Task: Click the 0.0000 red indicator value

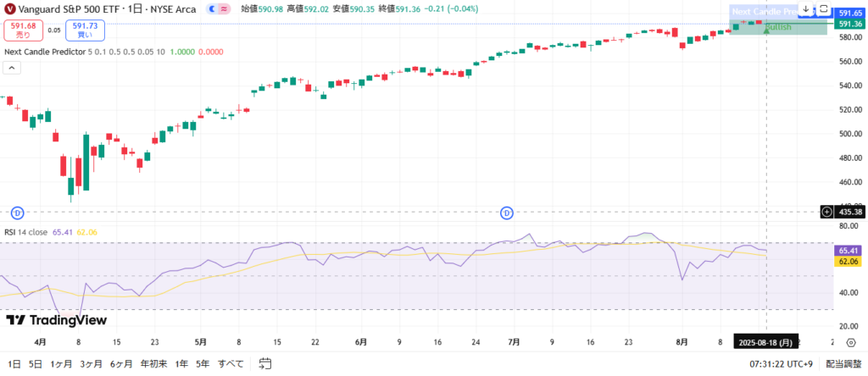Action: pyautogui.click(x=210, y=52)
